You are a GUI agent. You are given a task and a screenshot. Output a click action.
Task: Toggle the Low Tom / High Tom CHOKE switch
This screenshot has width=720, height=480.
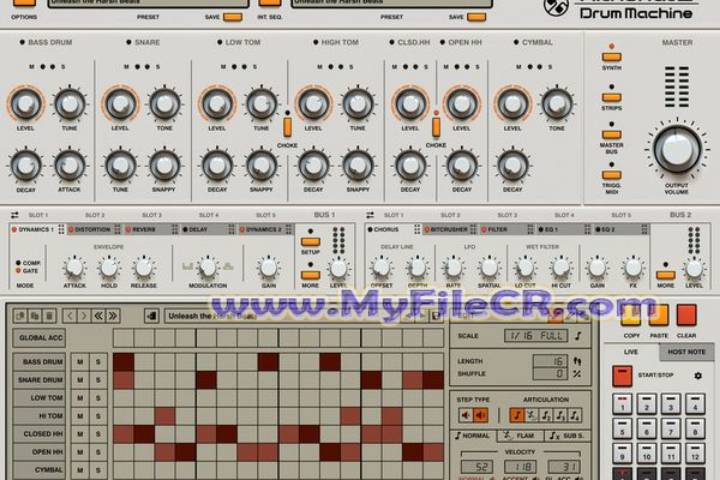tap(287, 127)
